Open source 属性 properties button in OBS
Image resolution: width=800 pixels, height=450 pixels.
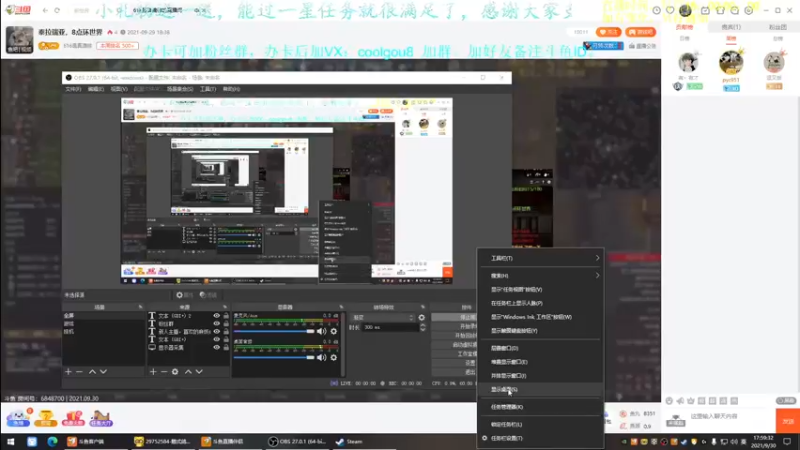point(185,295)
